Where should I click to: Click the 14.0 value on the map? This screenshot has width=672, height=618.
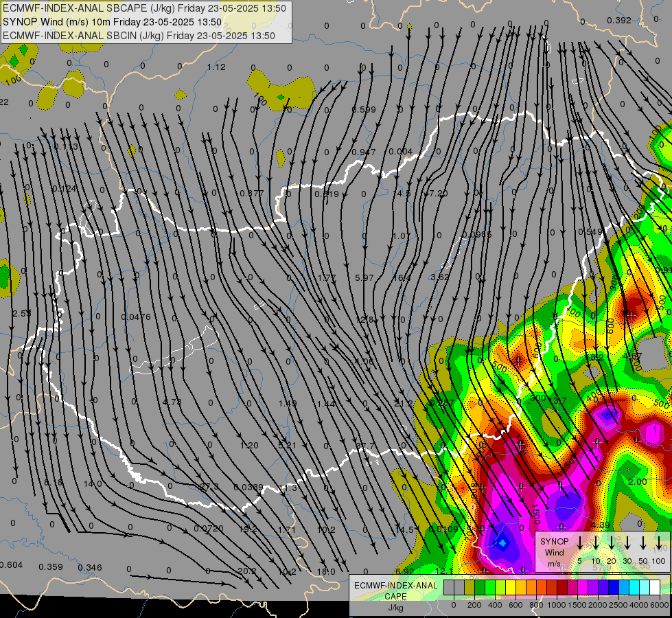(x=93, y=484)
